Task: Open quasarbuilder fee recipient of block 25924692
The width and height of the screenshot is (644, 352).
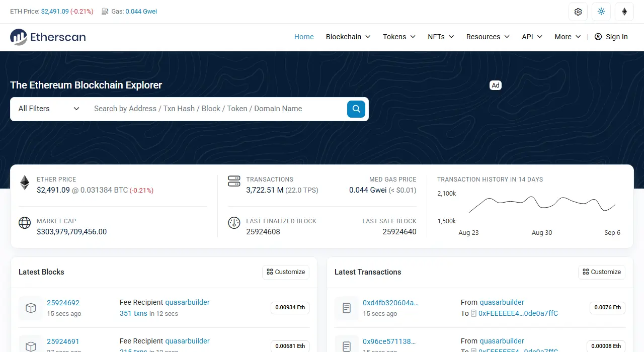Action: click(x=187, y=302)
